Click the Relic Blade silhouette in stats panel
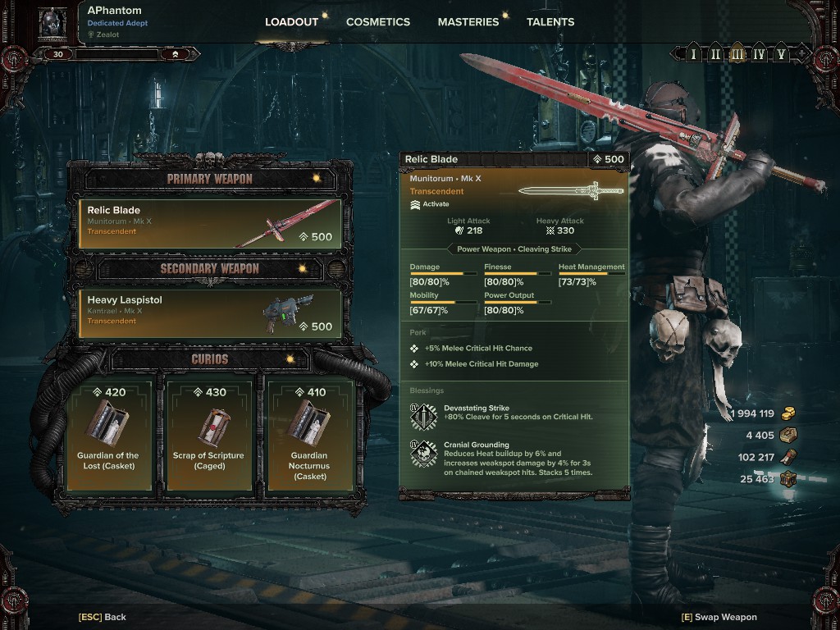 coord(571,190)
